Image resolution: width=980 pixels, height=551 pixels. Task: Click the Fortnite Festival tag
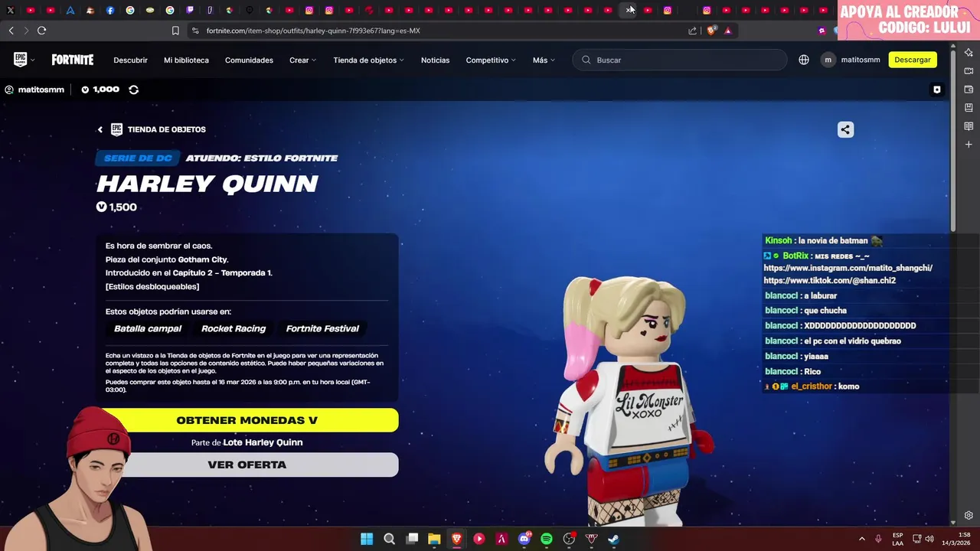tap(322, 328)
